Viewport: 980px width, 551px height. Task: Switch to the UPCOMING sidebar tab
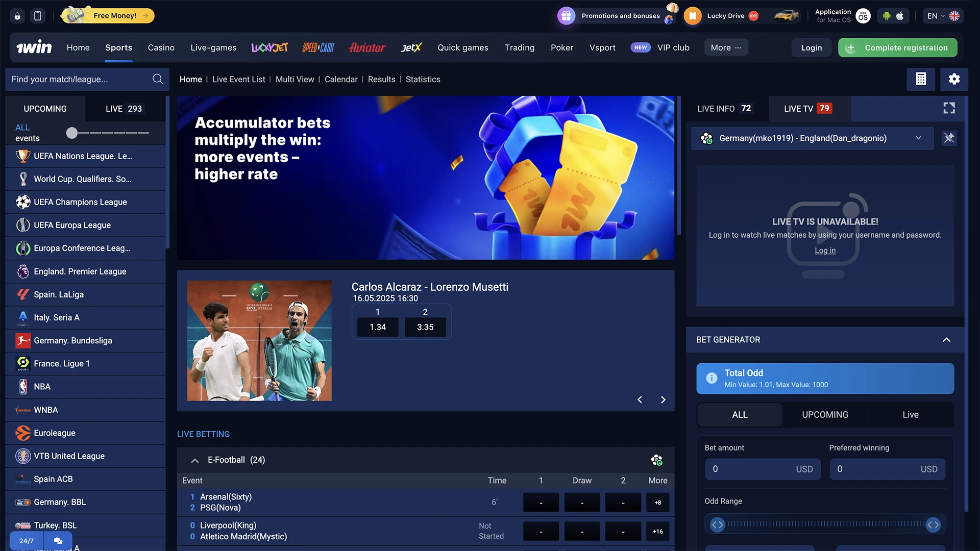(45, 109)
